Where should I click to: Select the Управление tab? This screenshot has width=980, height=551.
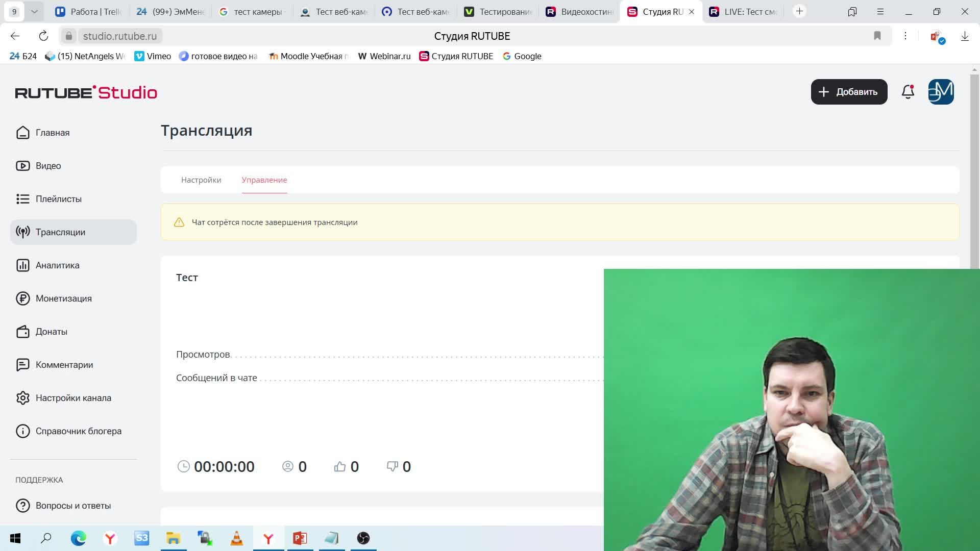264,180
